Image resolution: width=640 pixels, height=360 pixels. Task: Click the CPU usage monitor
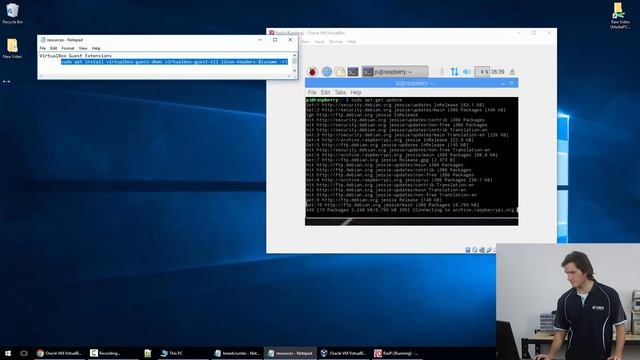pos(482,72)
